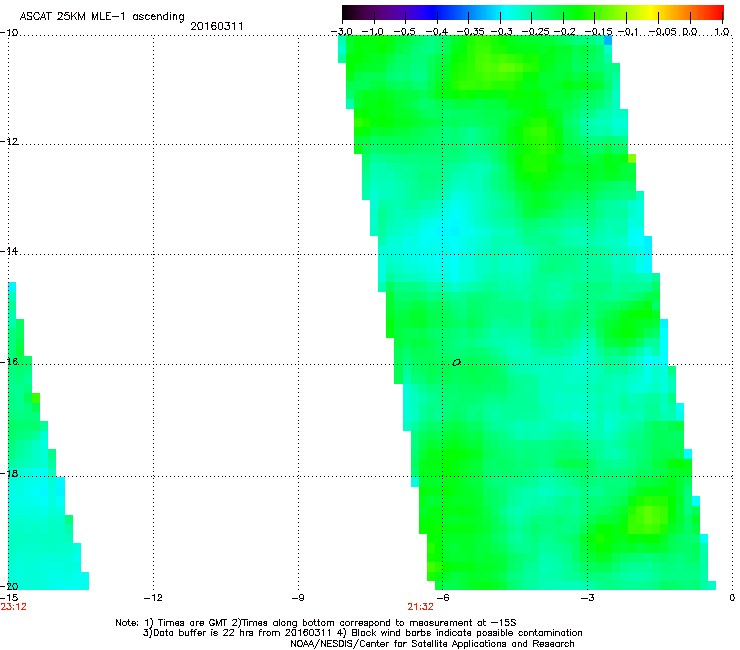The width and height of the screenshot is (740, 650).
Task: Select the '-0.1' color bar label
Action: pos(628,32)
